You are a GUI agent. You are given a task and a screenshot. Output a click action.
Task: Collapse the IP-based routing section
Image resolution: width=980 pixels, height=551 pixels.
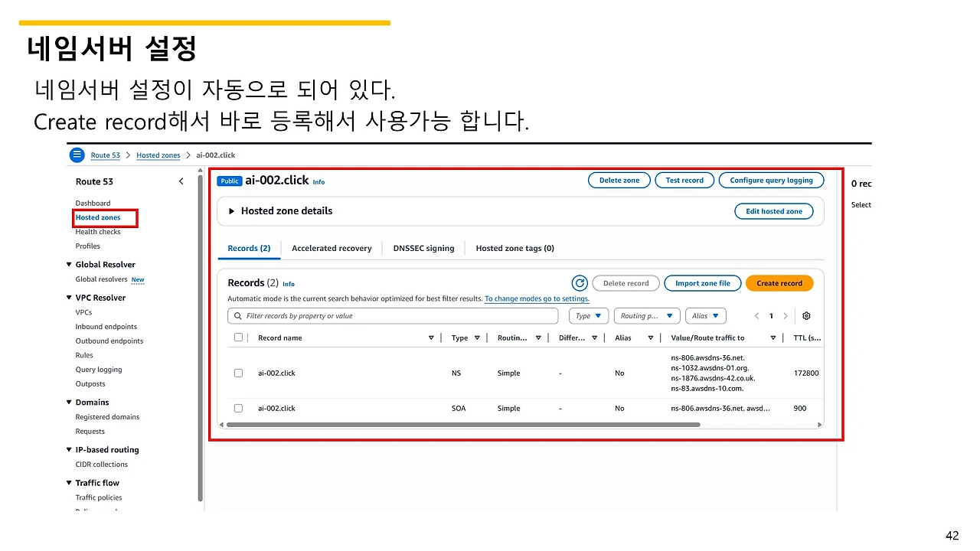pyautogui.click(x=69, y=450)
